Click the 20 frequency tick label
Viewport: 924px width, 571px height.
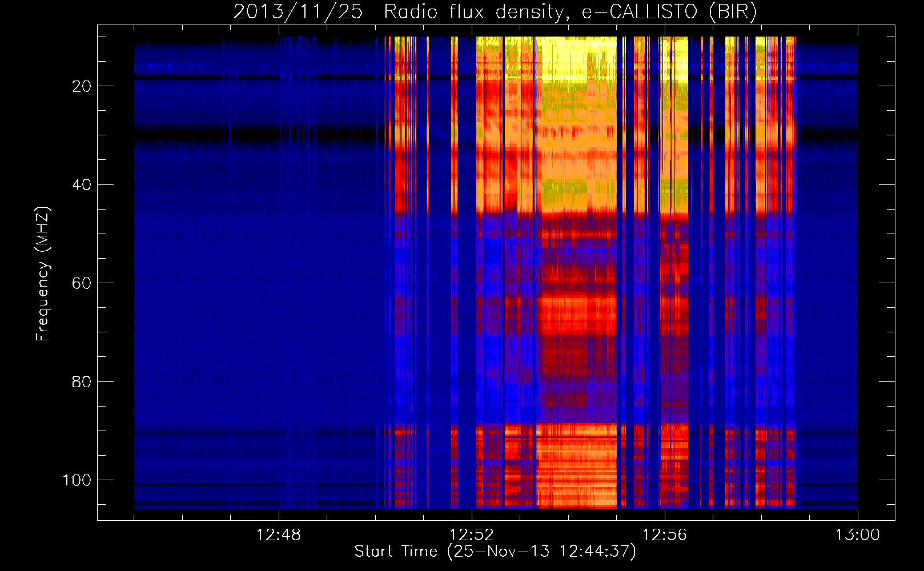[82, 86]
